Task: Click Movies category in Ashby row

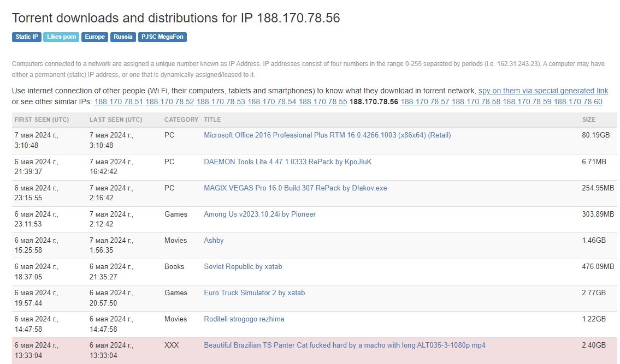Action: coord(175,240)
